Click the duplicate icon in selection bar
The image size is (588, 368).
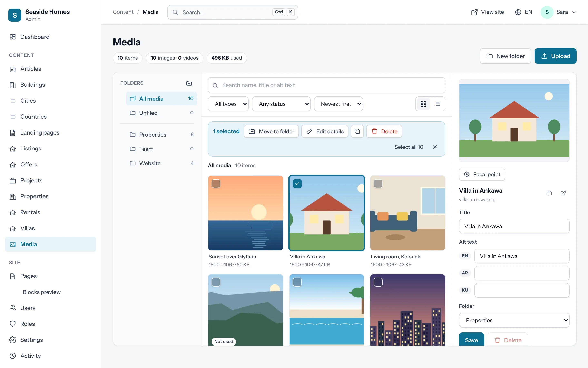(357, 131)
